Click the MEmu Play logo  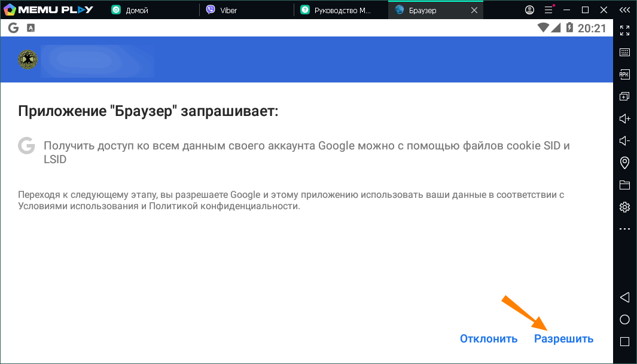[48, 10]
